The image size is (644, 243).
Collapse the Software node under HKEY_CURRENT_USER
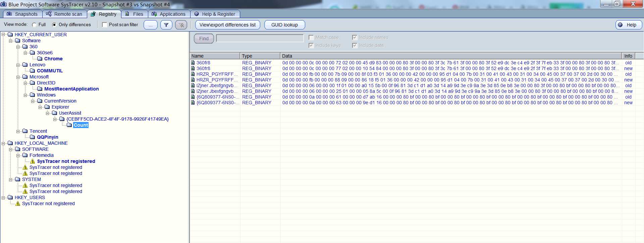[11, 41]
